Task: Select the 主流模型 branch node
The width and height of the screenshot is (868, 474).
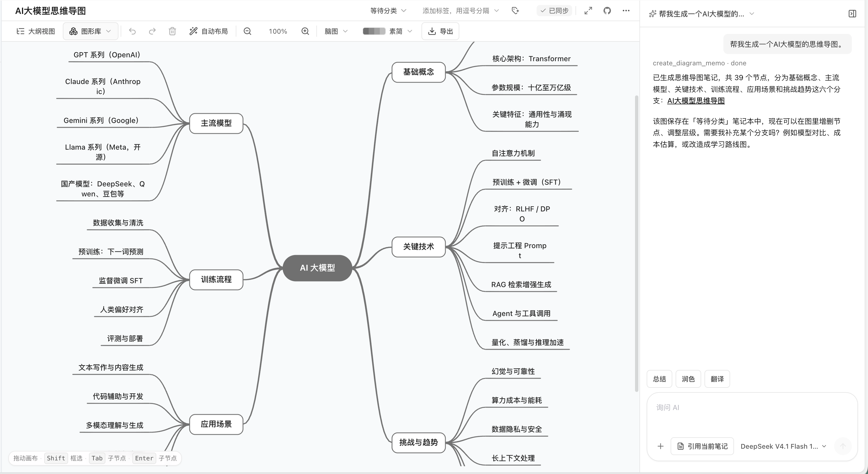Action: (216, 124)
